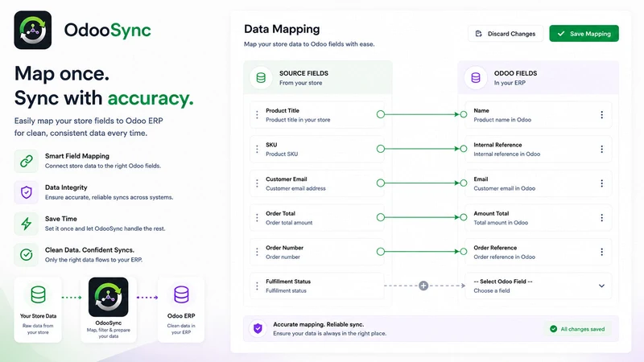Click the Your Store Data green database icon

38,294
